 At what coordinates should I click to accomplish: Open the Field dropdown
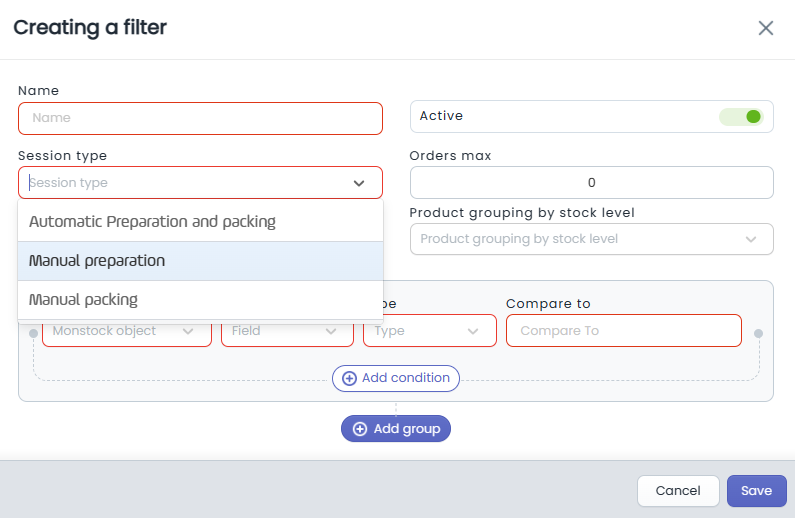click(x=286, y=331)
